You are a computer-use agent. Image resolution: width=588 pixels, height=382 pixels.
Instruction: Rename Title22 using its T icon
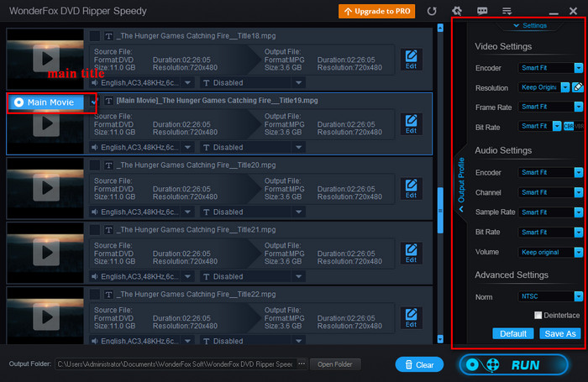tap(108, 295)
